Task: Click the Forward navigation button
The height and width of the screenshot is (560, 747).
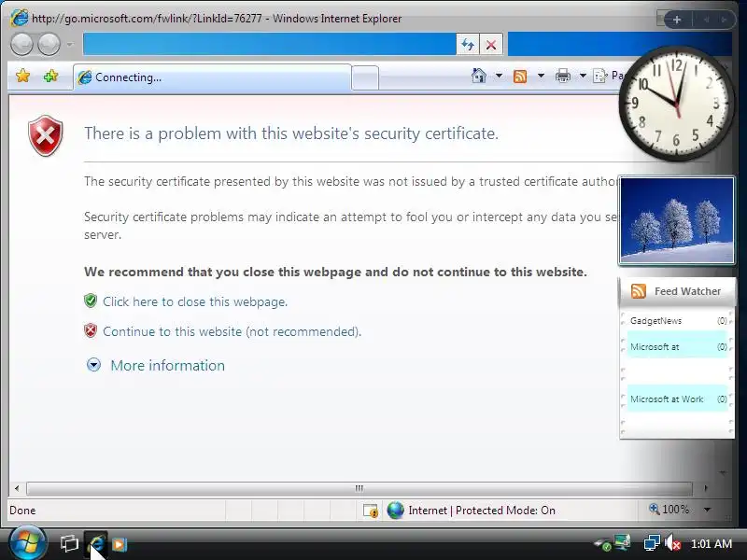Action: 49,45
